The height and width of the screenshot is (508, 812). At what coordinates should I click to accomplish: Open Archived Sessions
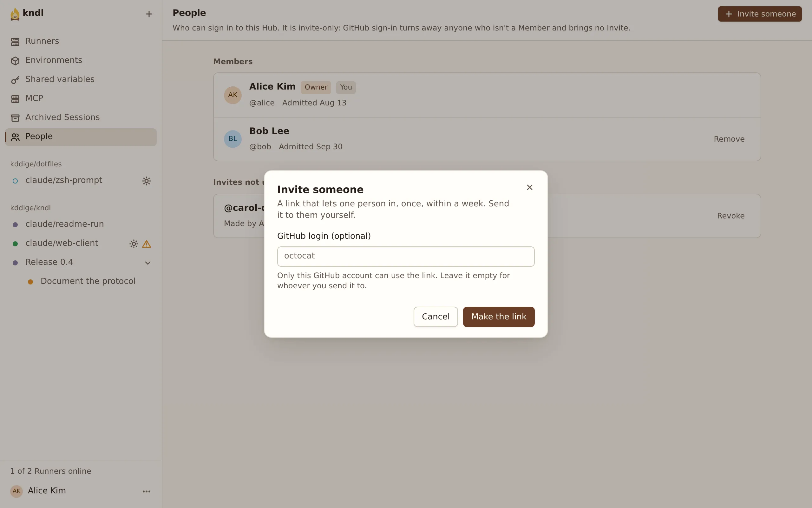click(x=81, y=117)
